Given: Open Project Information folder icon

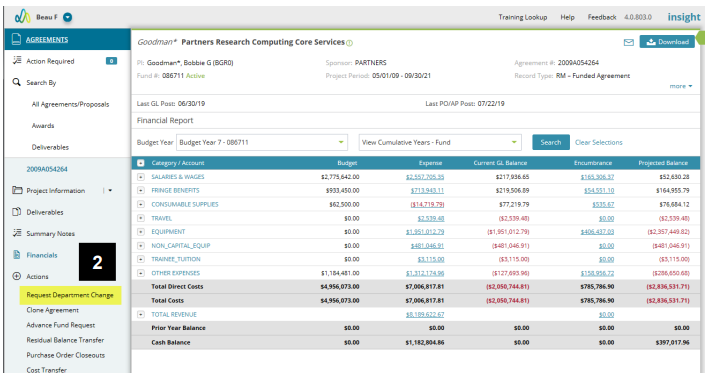Looking at the screenshot, I should point(17,190).
